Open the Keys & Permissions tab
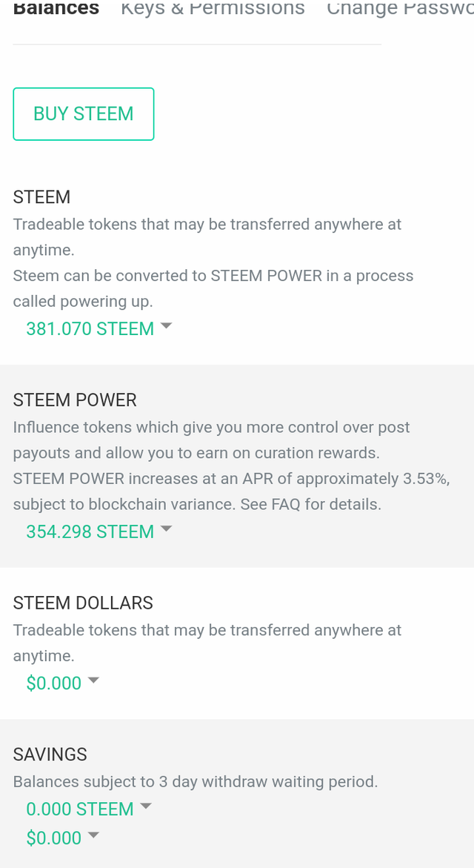 [213, 9]
